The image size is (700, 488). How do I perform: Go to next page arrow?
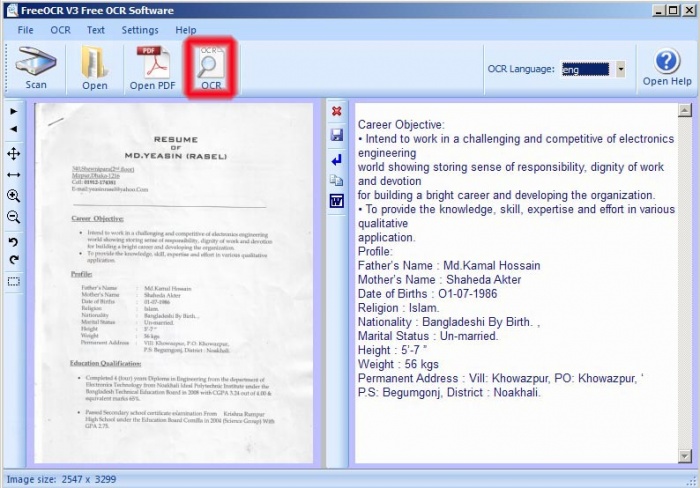[14, 111]
